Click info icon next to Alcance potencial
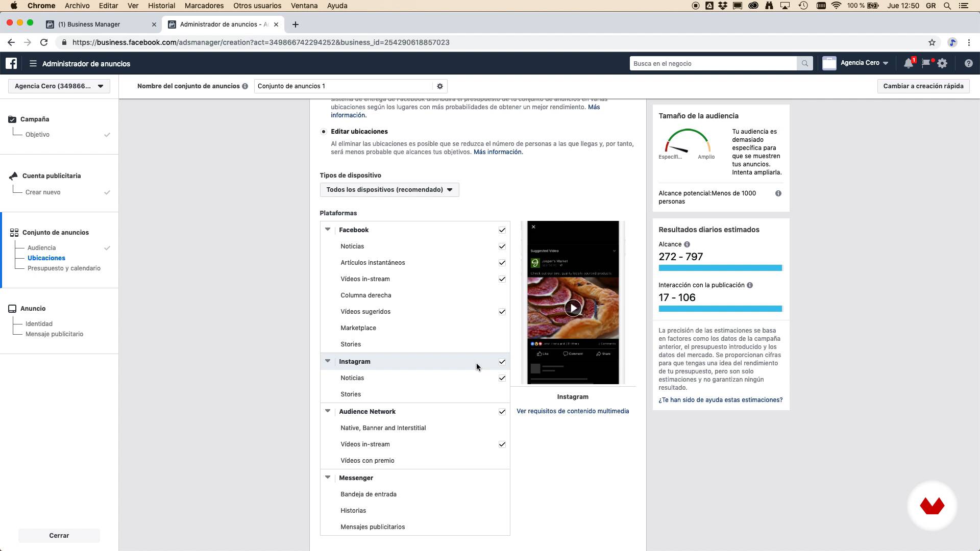The height and width of the screenshot is (551, 980). pyautogui.click(x=778, y=193)
